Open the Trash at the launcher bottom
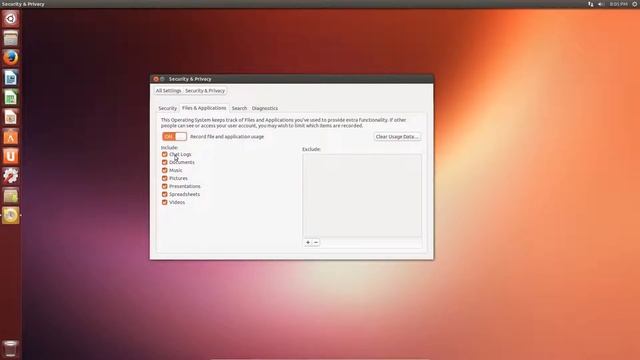Image resolution: width=640 pixels, height=360 pixels. click(x=11, y=349)
